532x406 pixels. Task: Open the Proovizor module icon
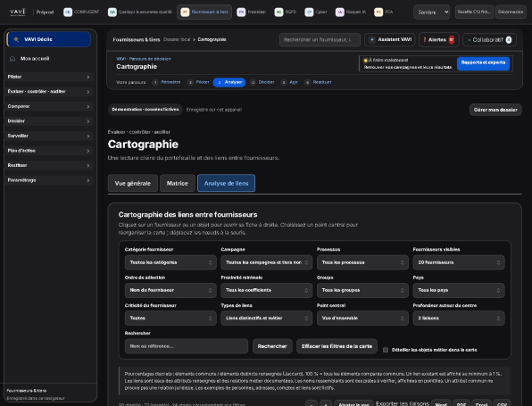241,12
